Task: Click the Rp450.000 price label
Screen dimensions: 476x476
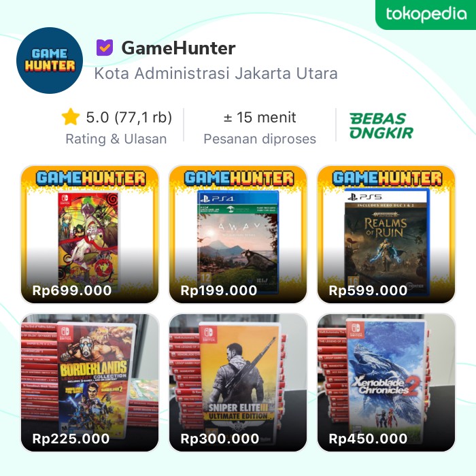Action: (x=368, y=439)
